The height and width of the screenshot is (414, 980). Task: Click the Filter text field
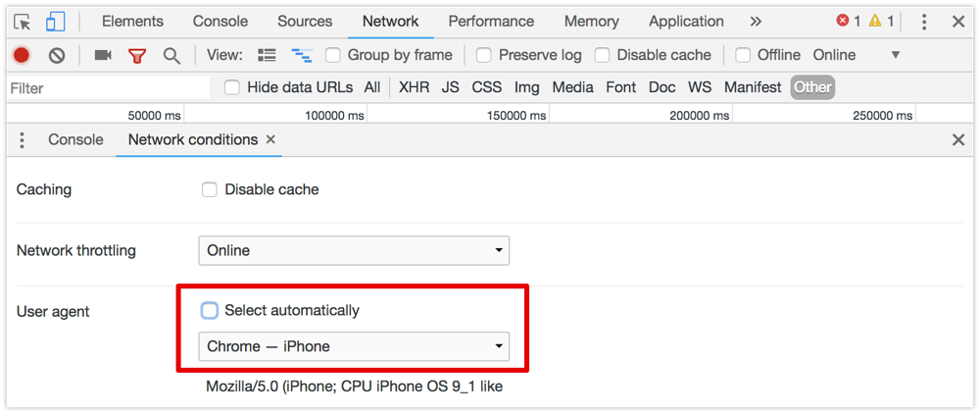click(109, 88)
